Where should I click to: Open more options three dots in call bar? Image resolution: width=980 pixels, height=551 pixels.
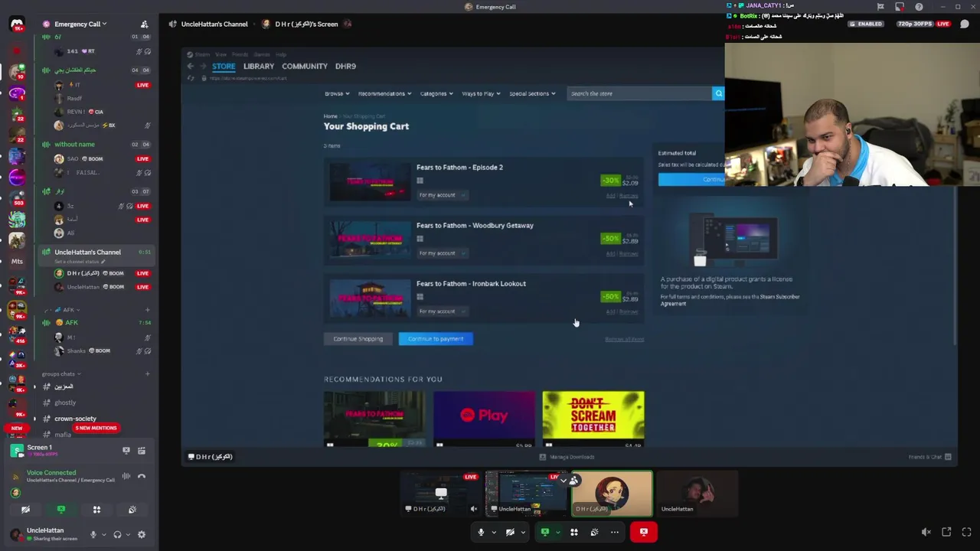click(x=615, y=532)
